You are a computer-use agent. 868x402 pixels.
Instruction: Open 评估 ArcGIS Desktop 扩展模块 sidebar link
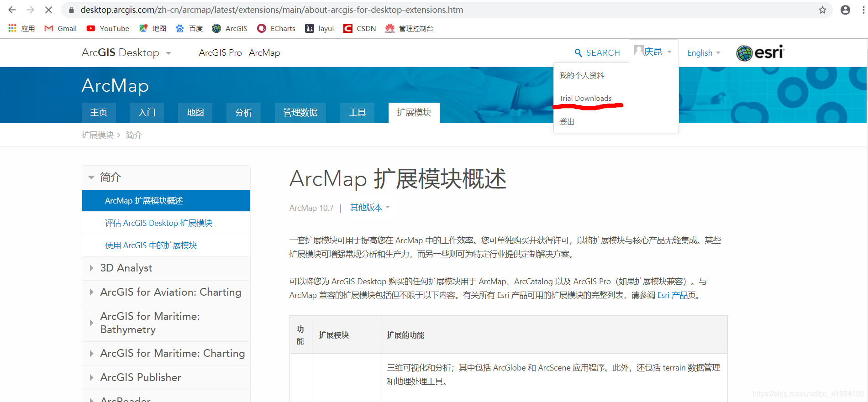tap(158, 223)
